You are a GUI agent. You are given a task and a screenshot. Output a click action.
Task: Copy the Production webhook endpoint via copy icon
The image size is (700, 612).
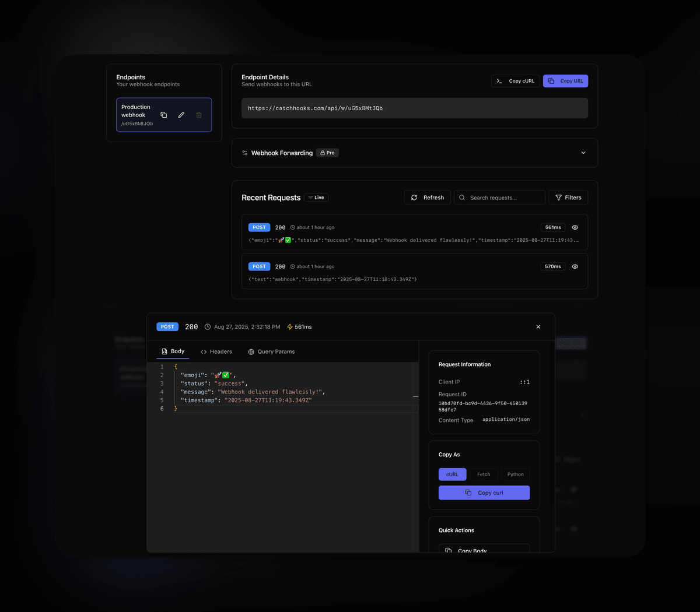[x=164, y=115]
